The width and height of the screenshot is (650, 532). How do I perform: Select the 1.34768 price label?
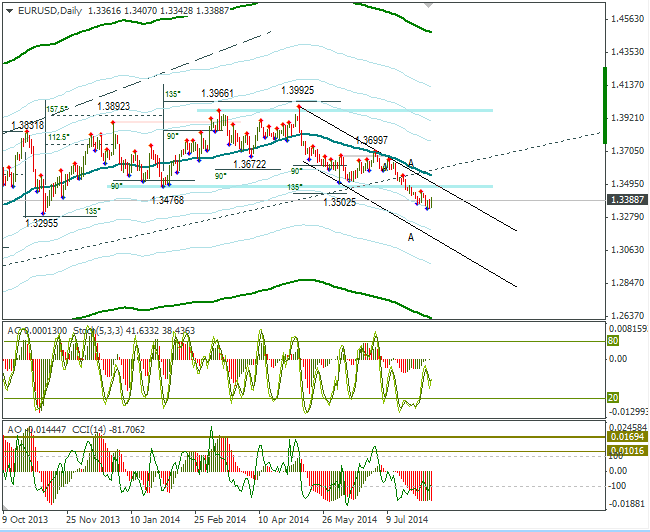coord(167,201)
